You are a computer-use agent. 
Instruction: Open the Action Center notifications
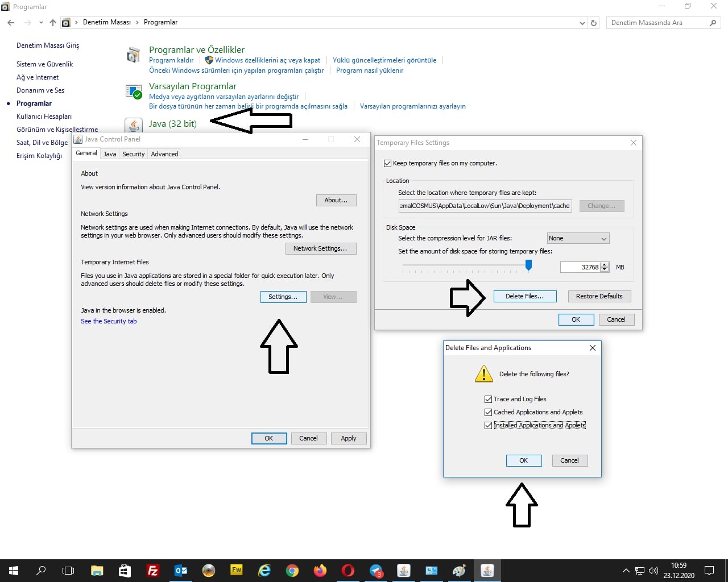click(x=709, y=571)
